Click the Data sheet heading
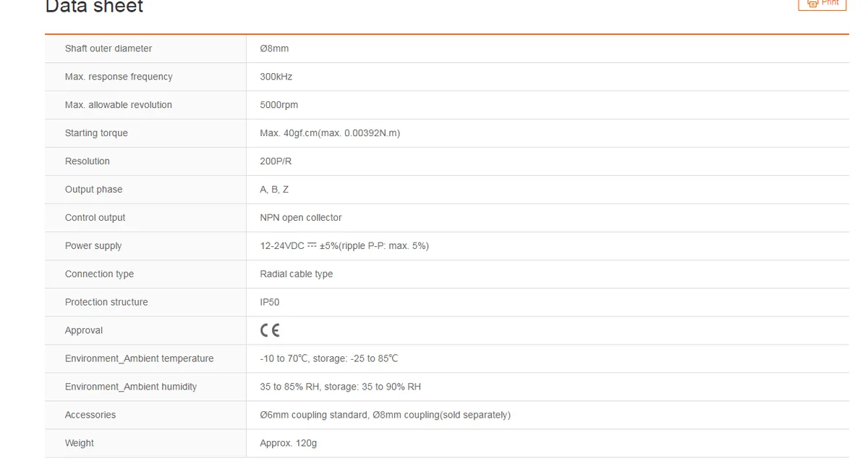The width and height of the screenshot is (868, 459). pos(94,7)
